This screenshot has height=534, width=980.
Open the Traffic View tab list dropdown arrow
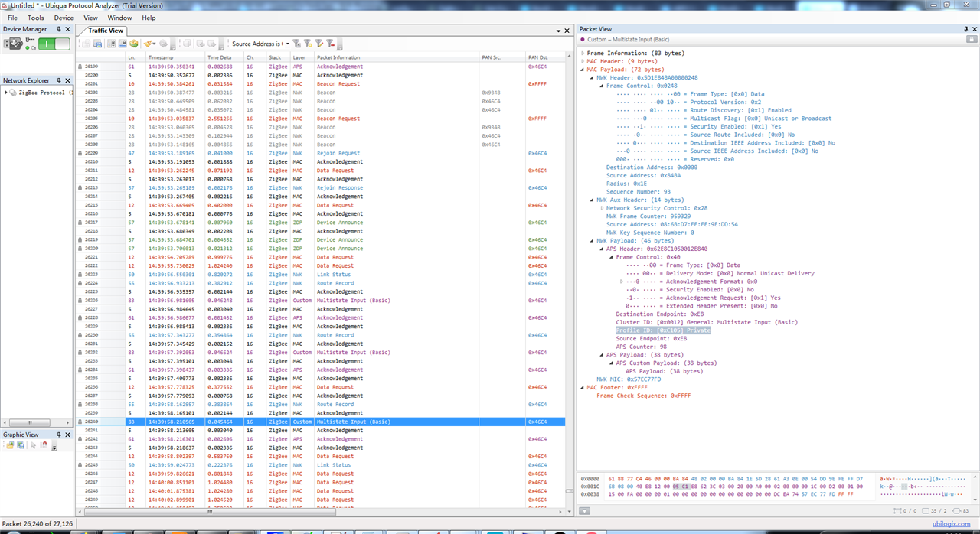(558, 31)
